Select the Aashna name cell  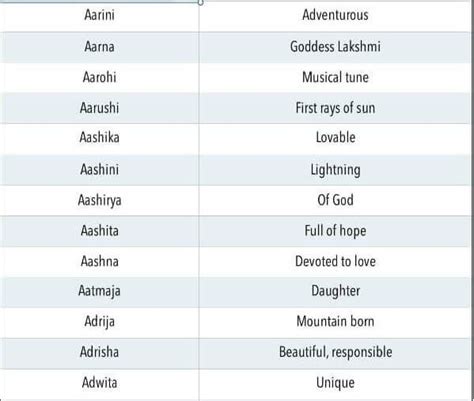(99, 261)
